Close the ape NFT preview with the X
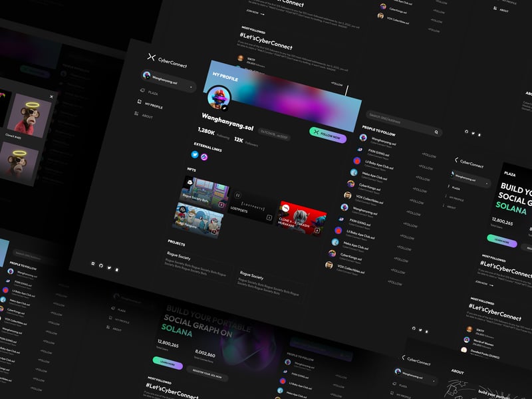532x399 pixels. point(51,96)
